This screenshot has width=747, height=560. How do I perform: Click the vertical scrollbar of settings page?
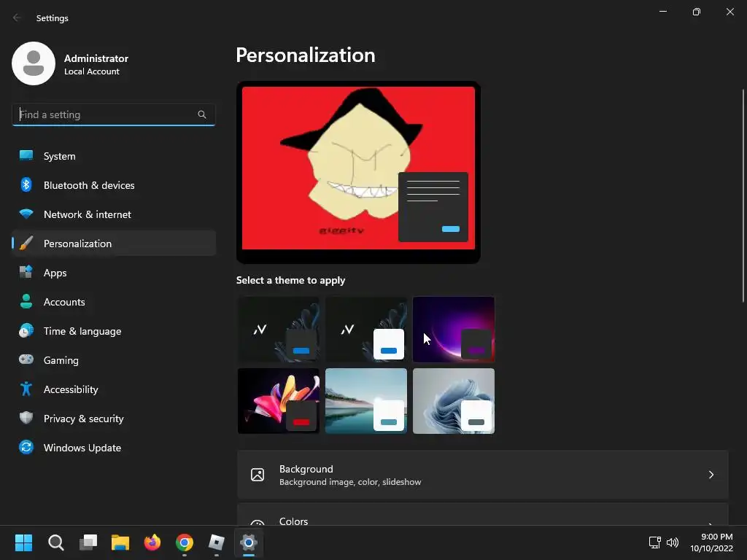click(743, 195)
